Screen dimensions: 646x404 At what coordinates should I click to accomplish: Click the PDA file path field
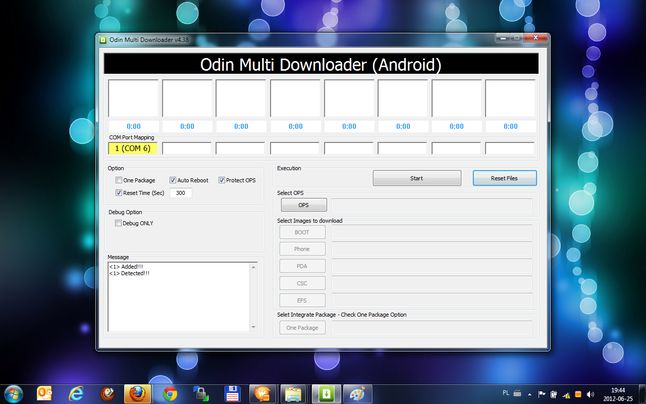[x=432, y=266]
